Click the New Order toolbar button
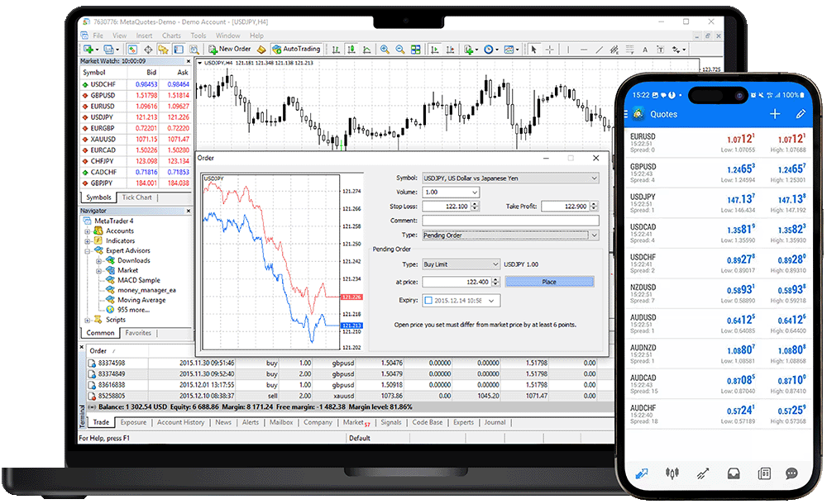Viewport: 827px width, 504px height. [x=230, y=50]
